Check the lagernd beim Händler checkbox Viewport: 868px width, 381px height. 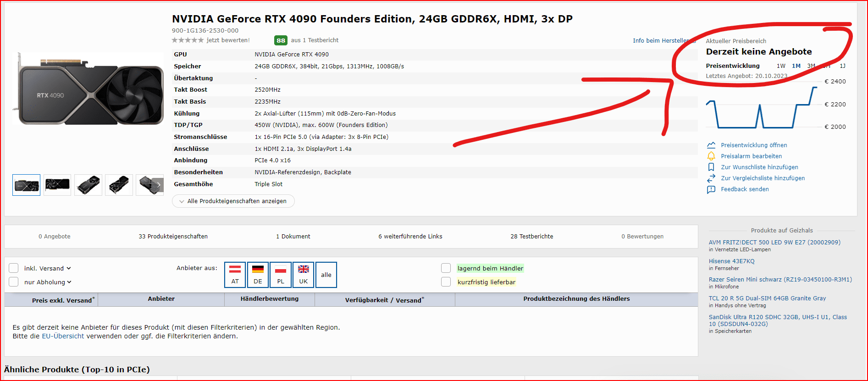click(446, 268)
